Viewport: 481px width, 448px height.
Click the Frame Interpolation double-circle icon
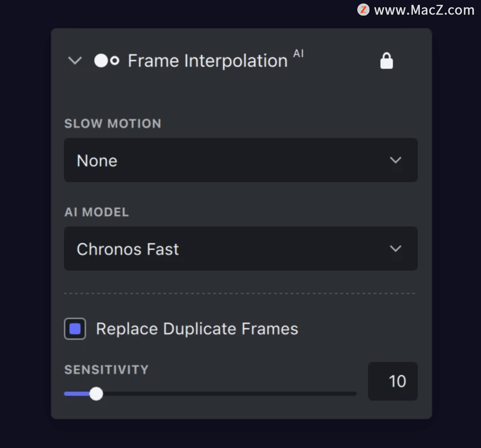click(x=107, y=61)
